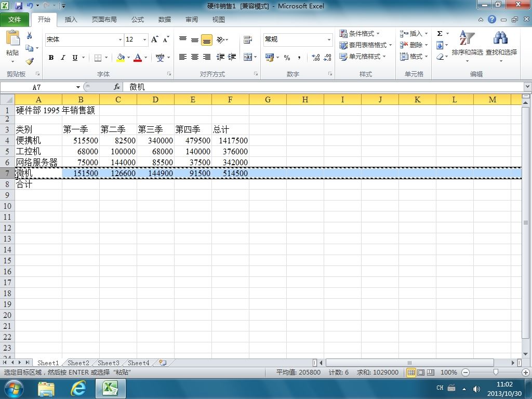Click inside the formula bar showing 微机
The width and height of the screenshot is (532, 399).
click(324, 87)
